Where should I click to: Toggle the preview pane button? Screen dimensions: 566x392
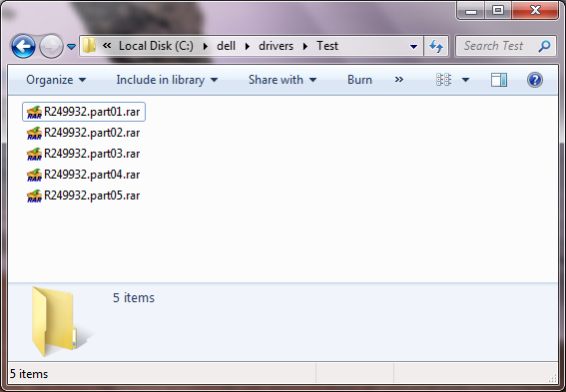pos(499,80)
